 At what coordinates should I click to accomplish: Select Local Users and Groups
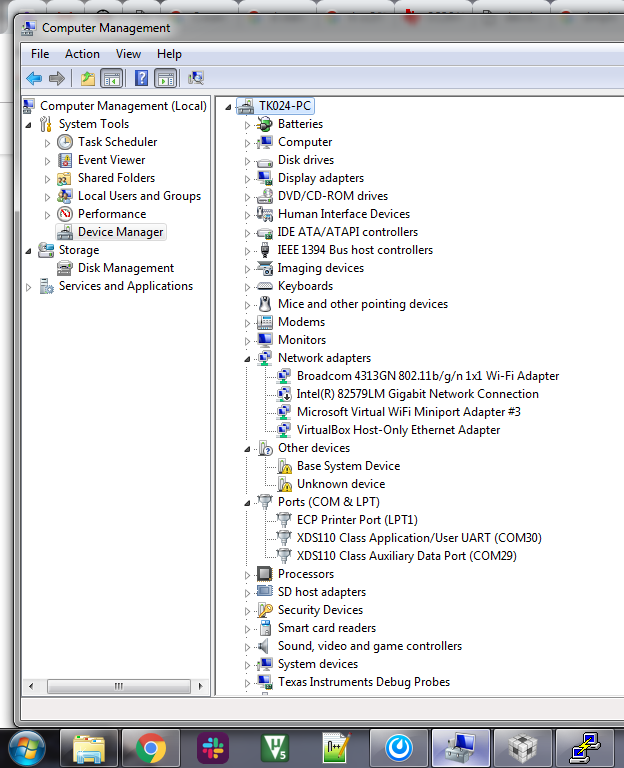click(140, 196)
